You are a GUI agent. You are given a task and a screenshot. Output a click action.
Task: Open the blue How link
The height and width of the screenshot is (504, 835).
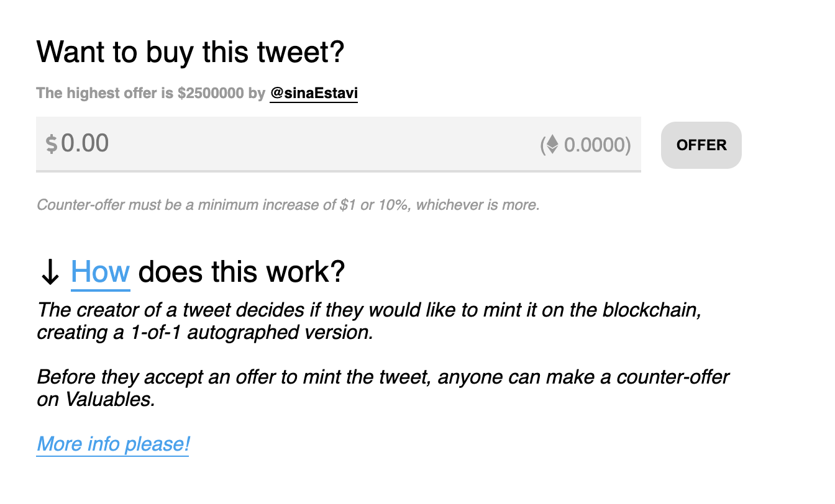pos(101,272)
